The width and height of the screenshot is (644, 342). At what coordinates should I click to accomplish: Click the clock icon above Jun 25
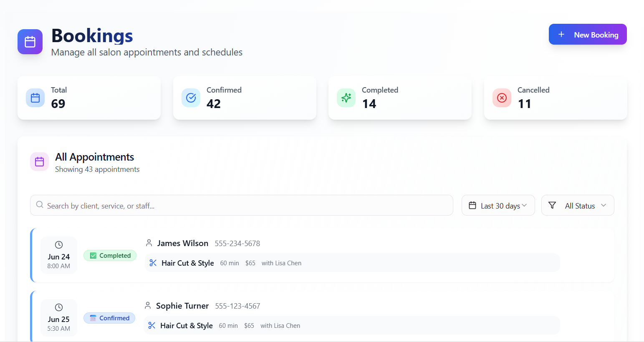[x=59, y=307]
